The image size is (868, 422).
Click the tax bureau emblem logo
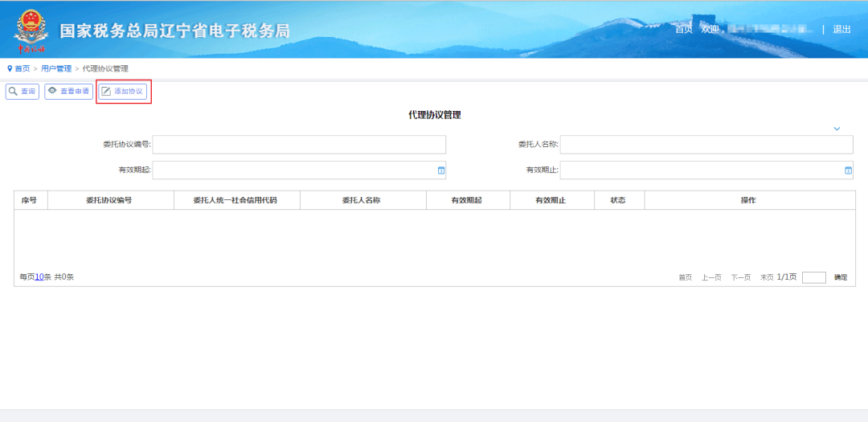(31, 30)
